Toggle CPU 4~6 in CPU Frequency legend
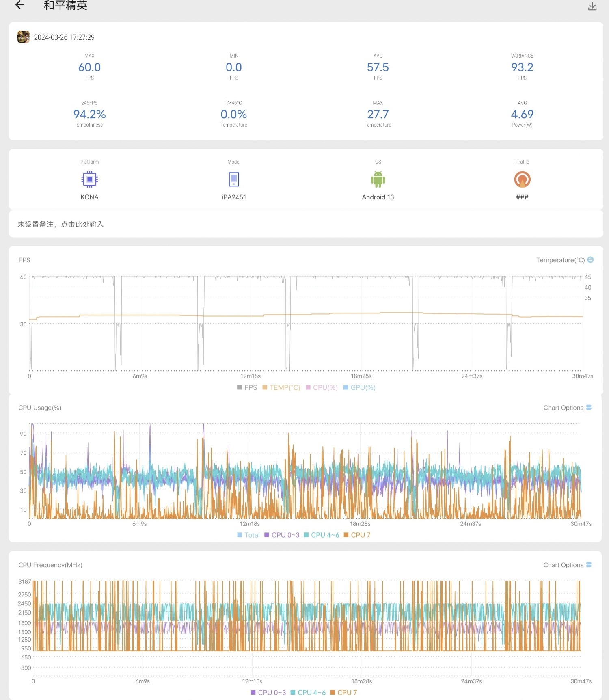The width and height of the screenshot is (609, 700). click(x=308, y=692)
